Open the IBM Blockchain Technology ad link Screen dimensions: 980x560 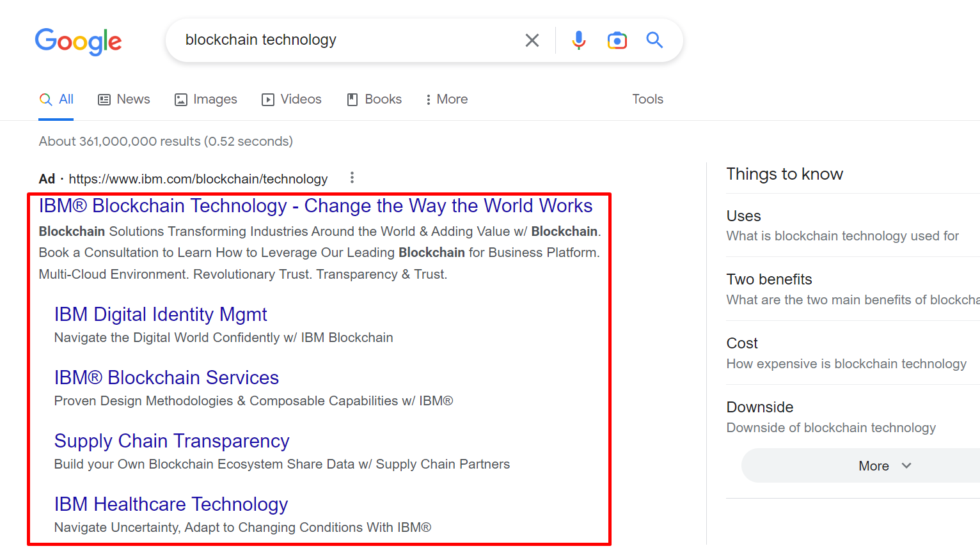315,205
